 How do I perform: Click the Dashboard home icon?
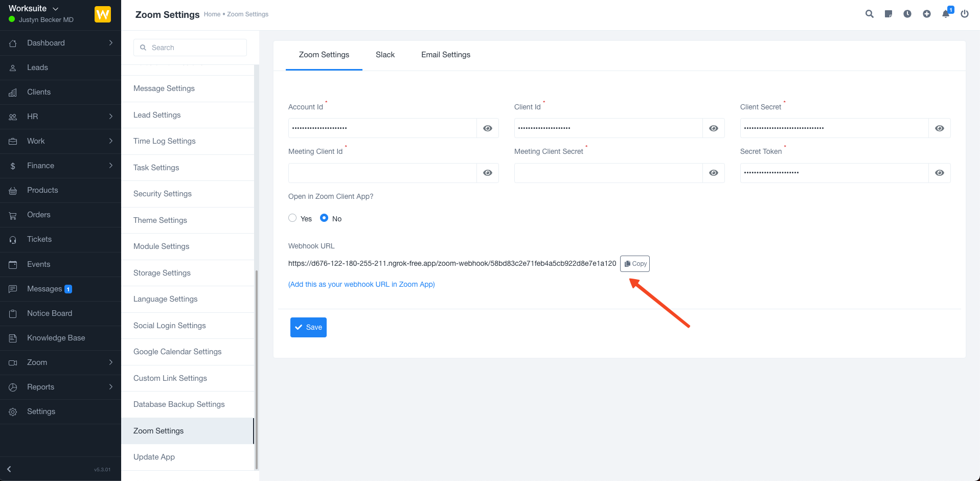(13, 43)
